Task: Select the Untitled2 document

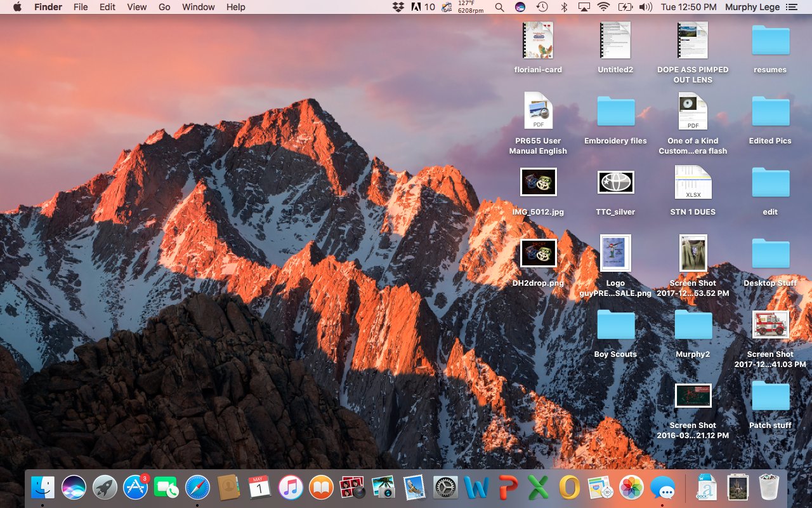Action: click(615, 48)
